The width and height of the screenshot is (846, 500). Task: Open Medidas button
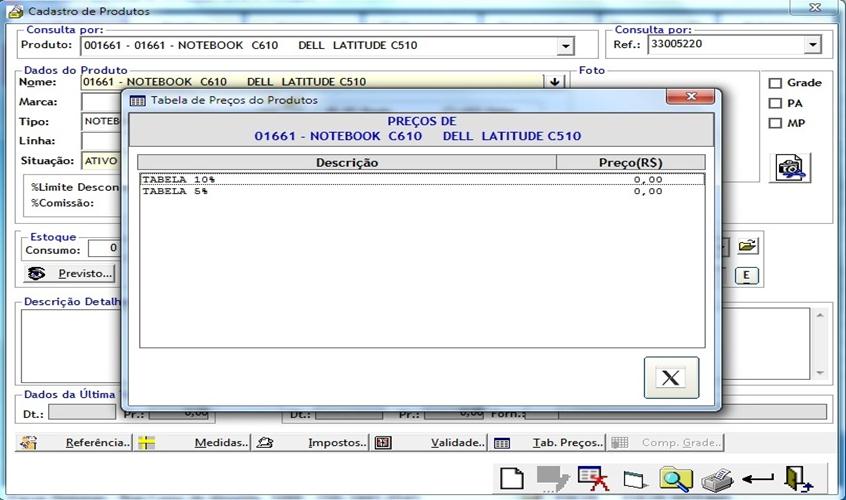[x=192, y=443]
